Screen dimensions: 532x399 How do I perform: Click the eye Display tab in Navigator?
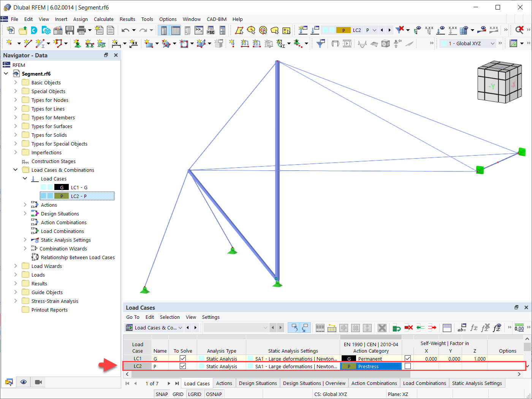coord(24,382)
